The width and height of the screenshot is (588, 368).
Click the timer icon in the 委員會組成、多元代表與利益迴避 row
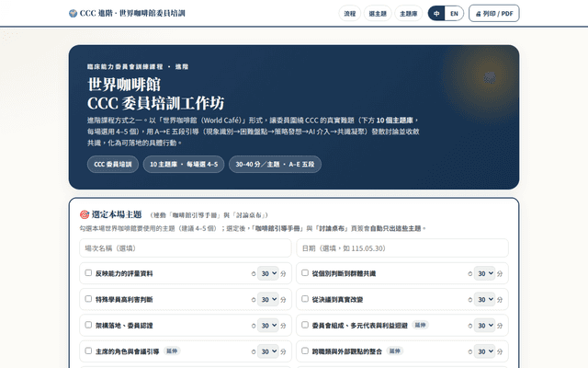click(469, 326)
